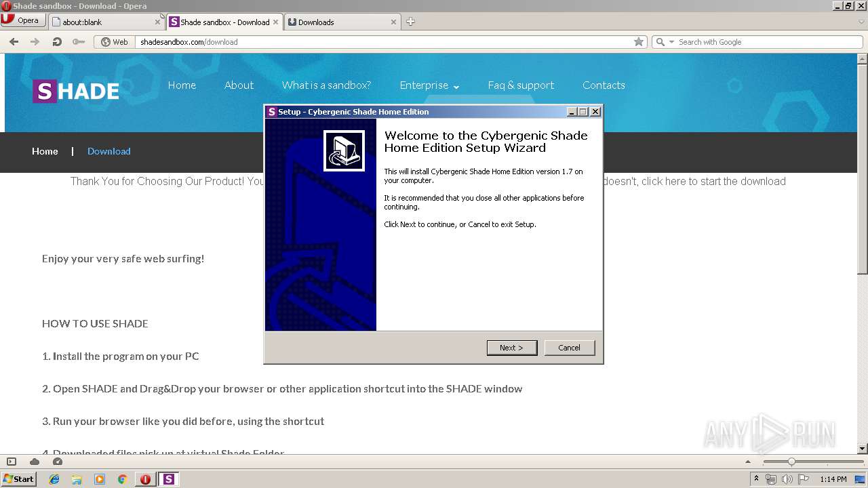Viewport: 868px width, 488px height.
Task: Open a new tab with plus icon
Action: [x=410, y=22]
